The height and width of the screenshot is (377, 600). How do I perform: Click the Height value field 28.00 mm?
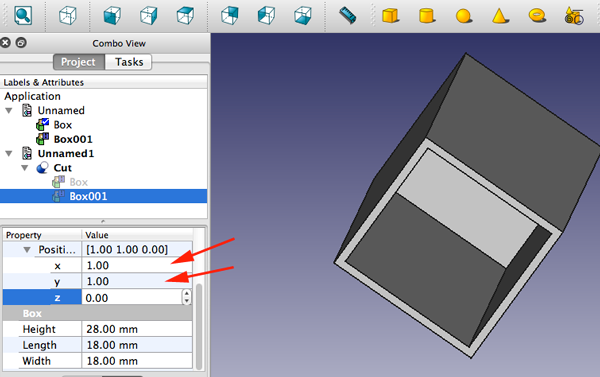pyautogui.click(x=137, y=329)
